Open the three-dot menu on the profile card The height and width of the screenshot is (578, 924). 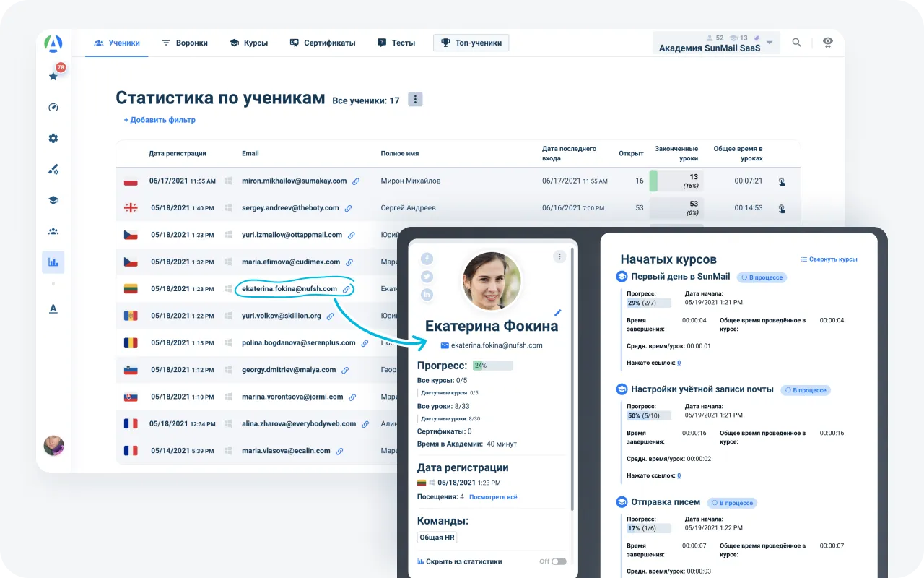pos(559,256)
